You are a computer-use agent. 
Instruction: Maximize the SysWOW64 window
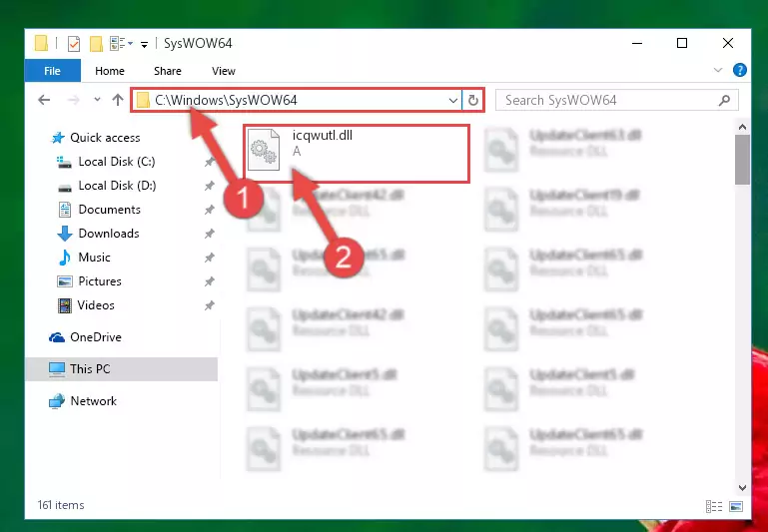(682, 43)
